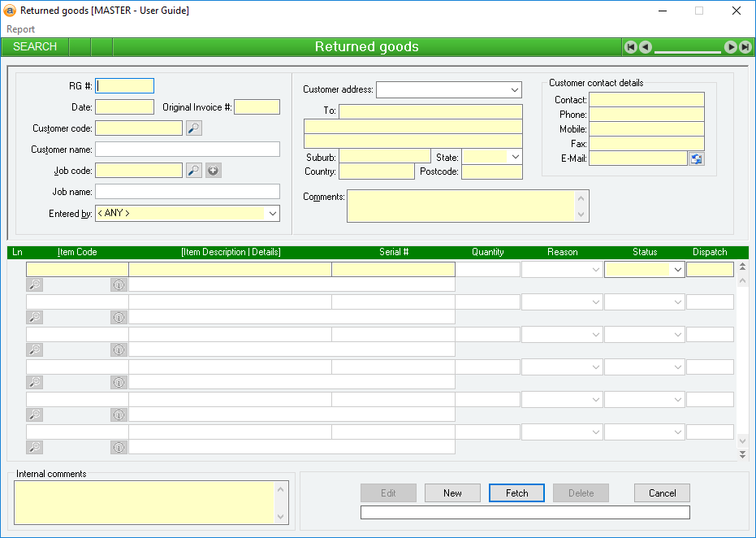Image resolution: width=756 pixels, height=538 pixels.
Task: Click the first line item info icon
Action: [119, 284]
